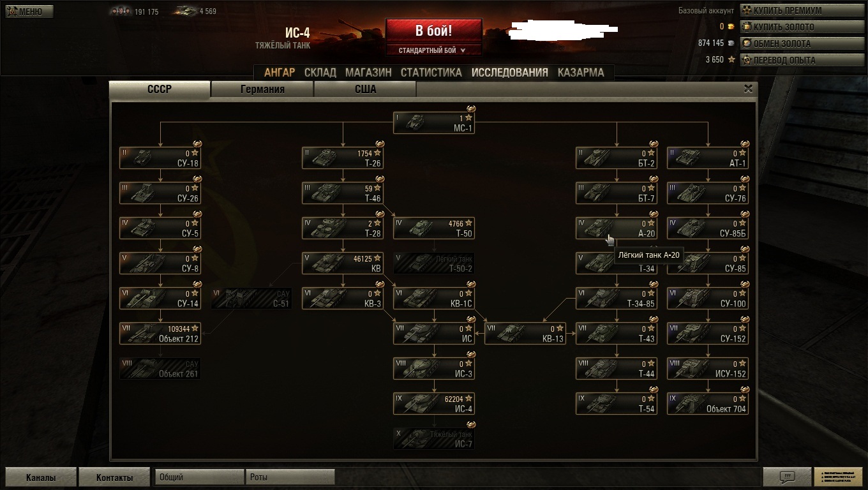
Task: Click the СУ-18 artillery node
Action: 160,158
